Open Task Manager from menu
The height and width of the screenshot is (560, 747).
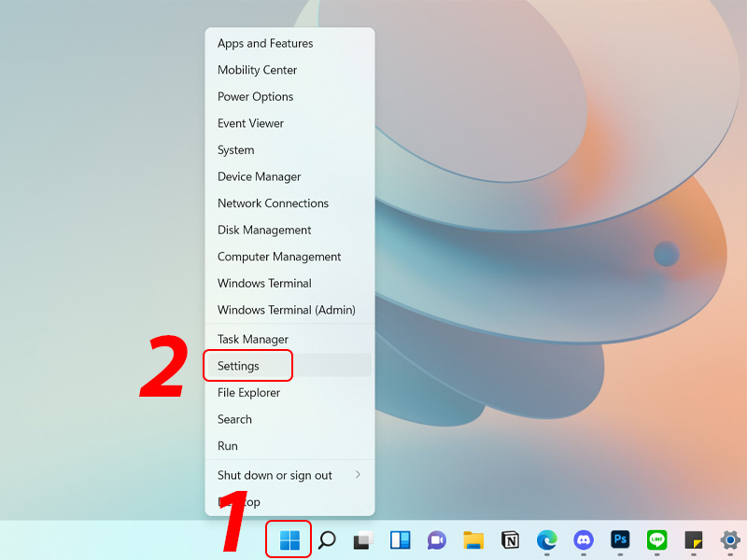tap(289, 339)
